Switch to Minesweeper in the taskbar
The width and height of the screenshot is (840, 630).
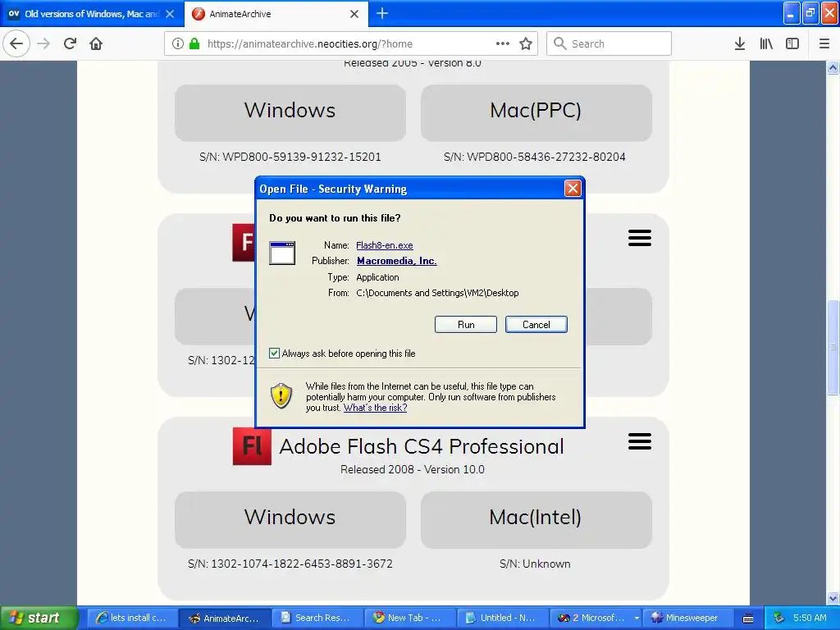[687, 618]
